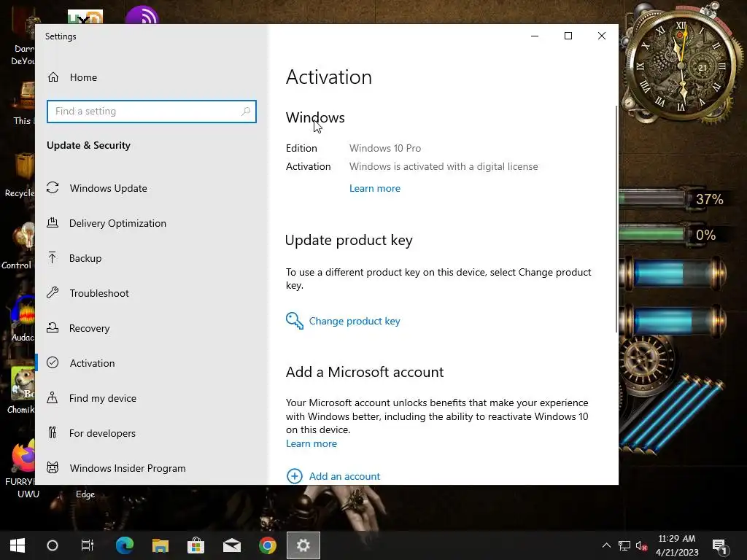The width and height of the screenshot is (747, 560).
Task: Click the digital license activation text
Action: (x=444, y=166)
